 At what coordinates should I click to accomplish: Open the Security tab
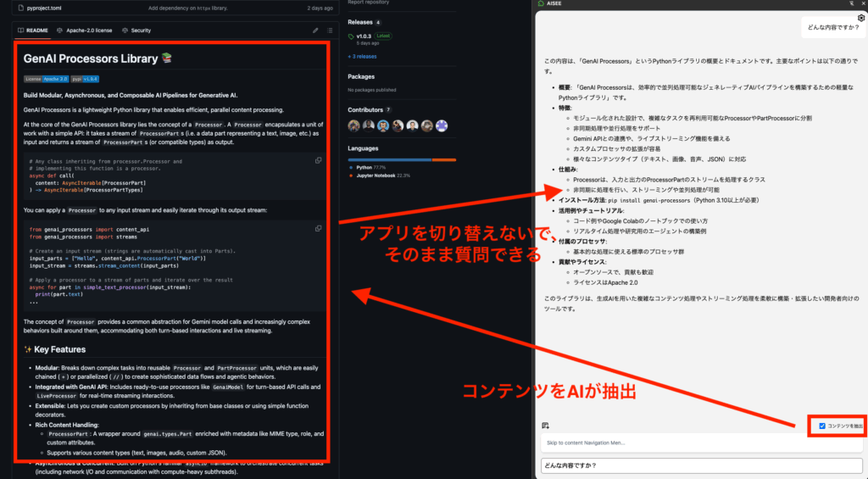pos(136,31)
